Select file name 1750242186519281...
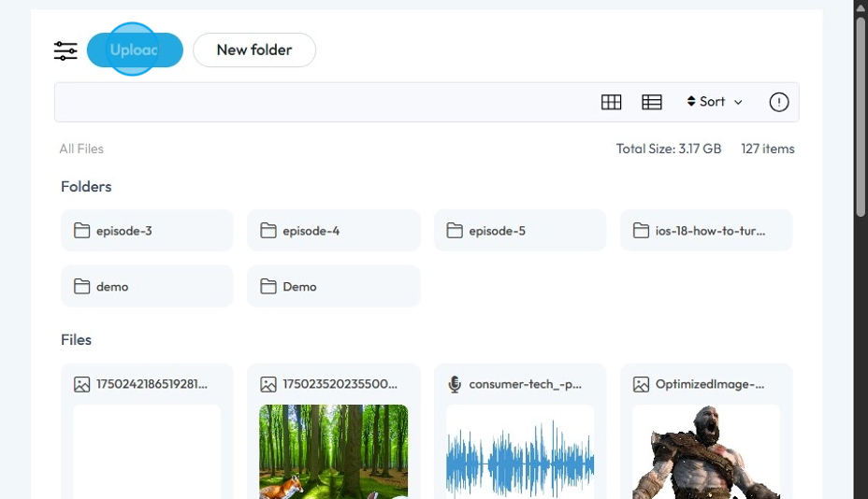This screenshot has width=868, height=499. click(152, 384)
